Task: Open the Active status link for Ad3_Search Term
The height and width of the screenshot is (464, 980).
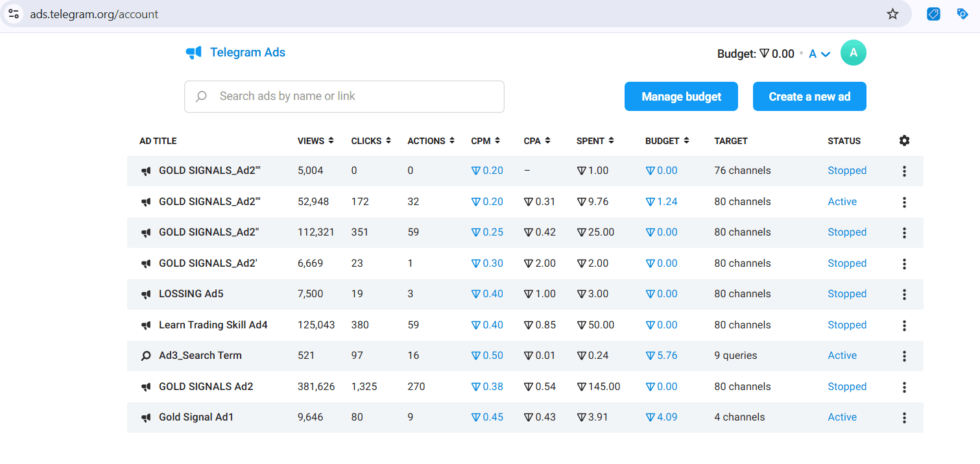Action: pos(842,356)
